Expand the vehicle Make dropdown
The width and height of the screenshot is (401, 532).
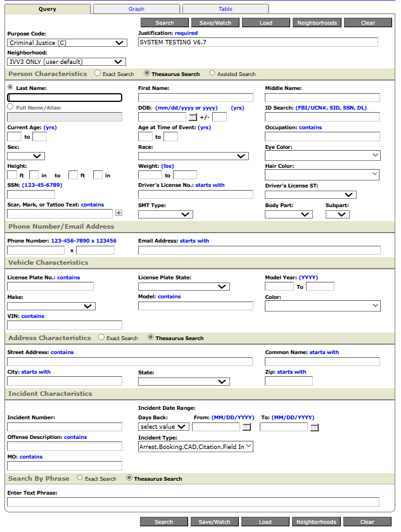point(51,306)
